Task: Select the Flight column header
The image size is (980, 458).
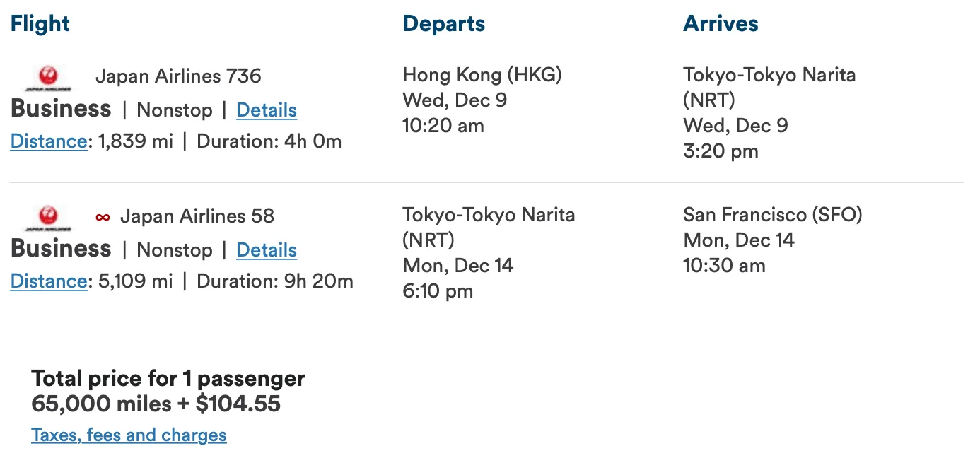Action: pos(40,23)
